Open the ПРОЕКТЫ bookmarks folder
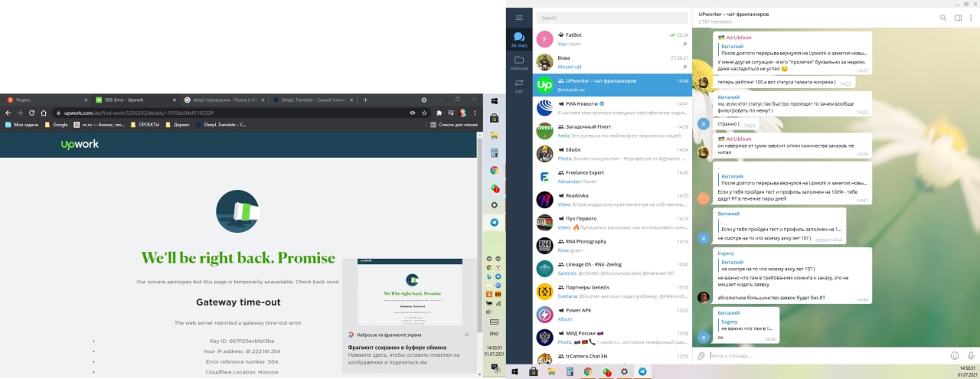The image size is (980, 379). [144, 124]
